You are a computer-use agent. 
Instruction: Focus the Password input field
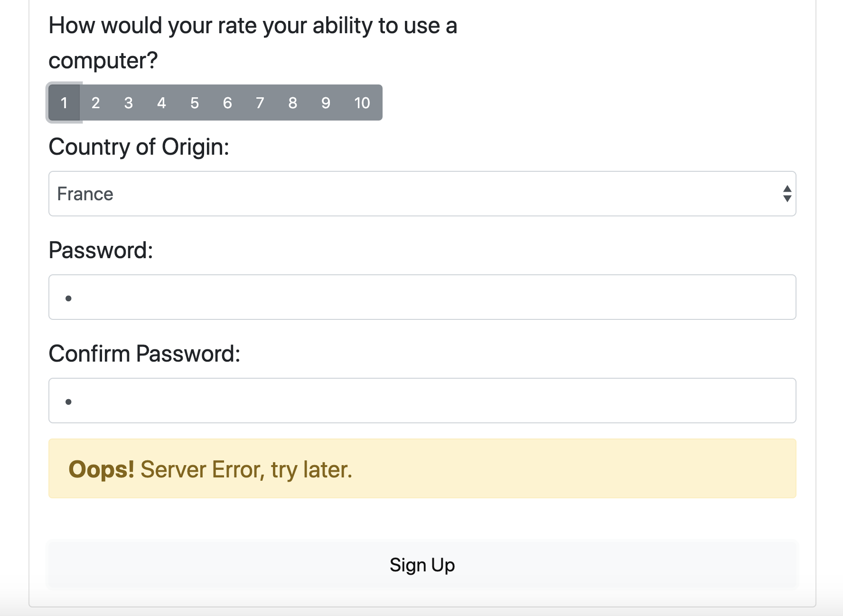[421, 297]
